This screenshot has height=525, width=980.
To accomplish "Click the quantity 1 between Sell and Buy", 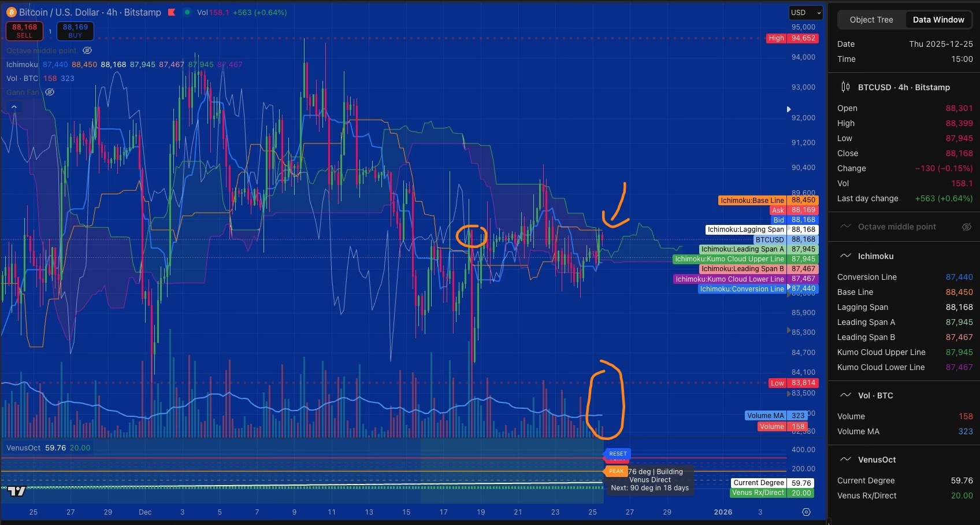I will 50,31.
